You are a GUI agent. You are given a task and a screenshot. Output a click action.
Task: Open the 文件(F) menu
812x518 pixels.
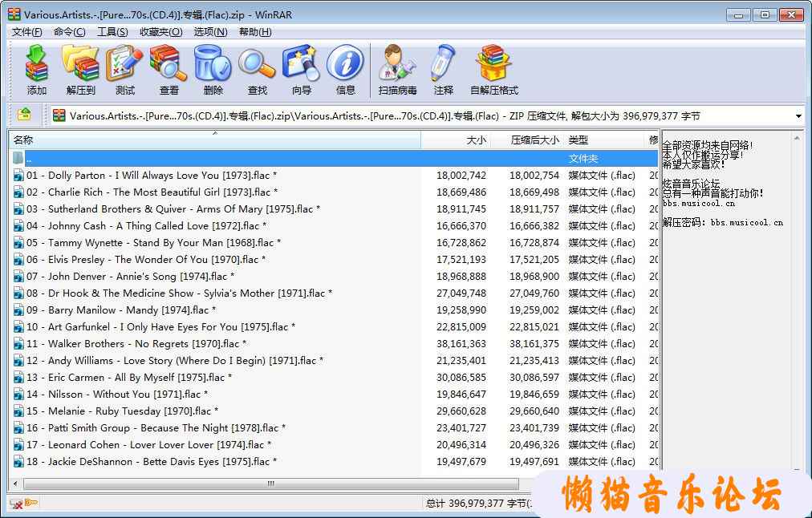pos(27,32)
